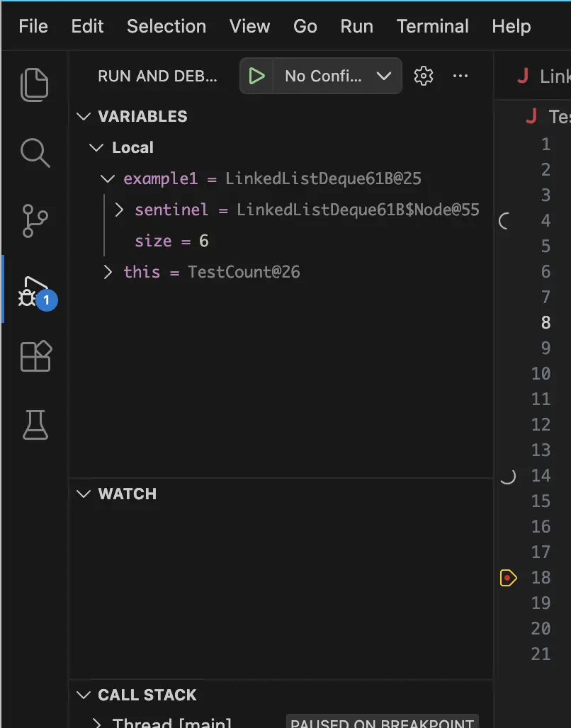
Task: Collapse the example1 variable entry
Action: pyautogui.click(x=108, y=178)
